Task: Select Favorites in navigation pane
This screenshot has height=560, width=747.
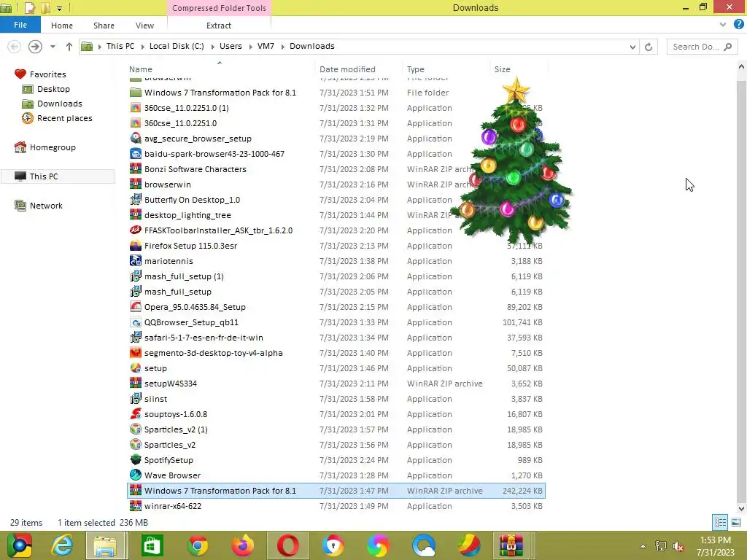Action: pos(47,74)
